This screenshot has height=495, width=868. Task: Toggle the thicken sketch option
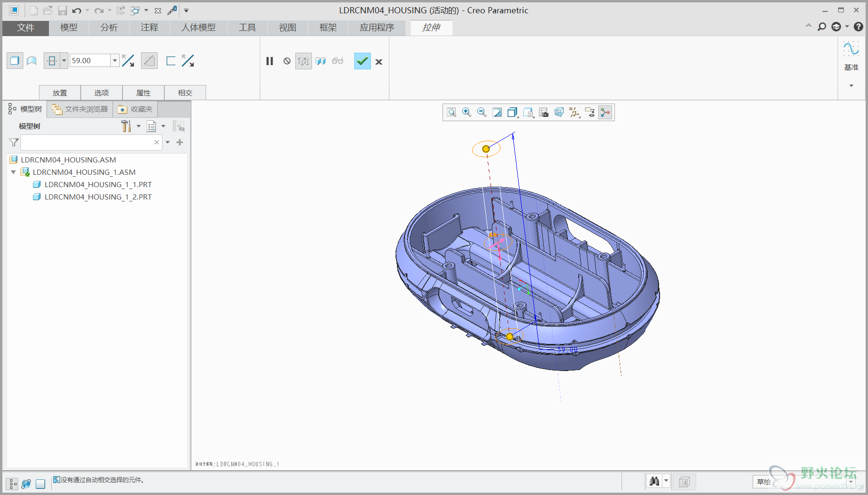[171, 61]
